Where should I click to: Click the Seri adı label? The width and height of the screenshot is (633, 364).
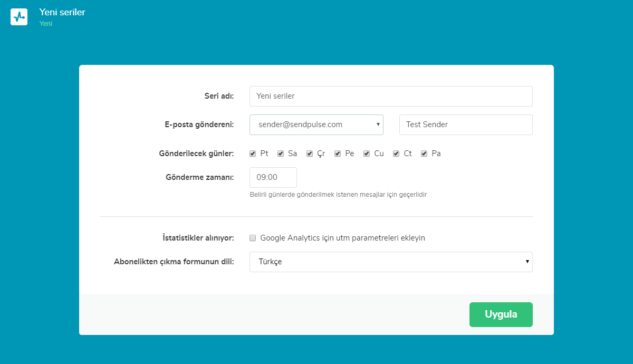219,96
